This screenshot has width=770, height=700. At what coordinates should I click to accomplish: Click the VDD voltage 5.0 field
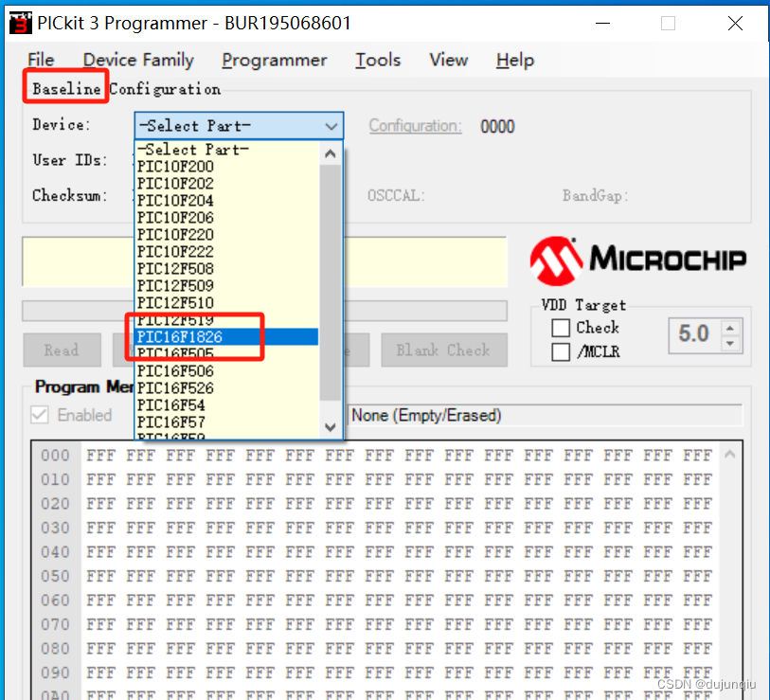click(x=694, y=334)
